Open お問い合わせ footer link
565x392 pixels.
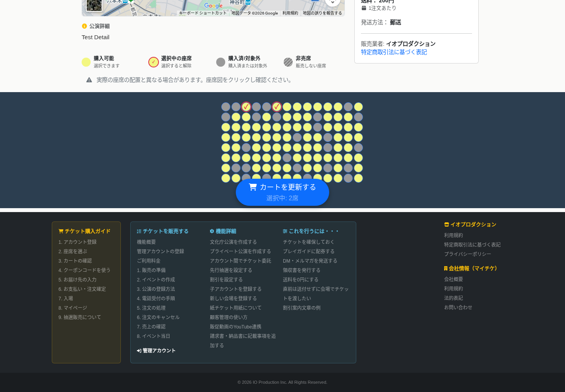point(458,308)
